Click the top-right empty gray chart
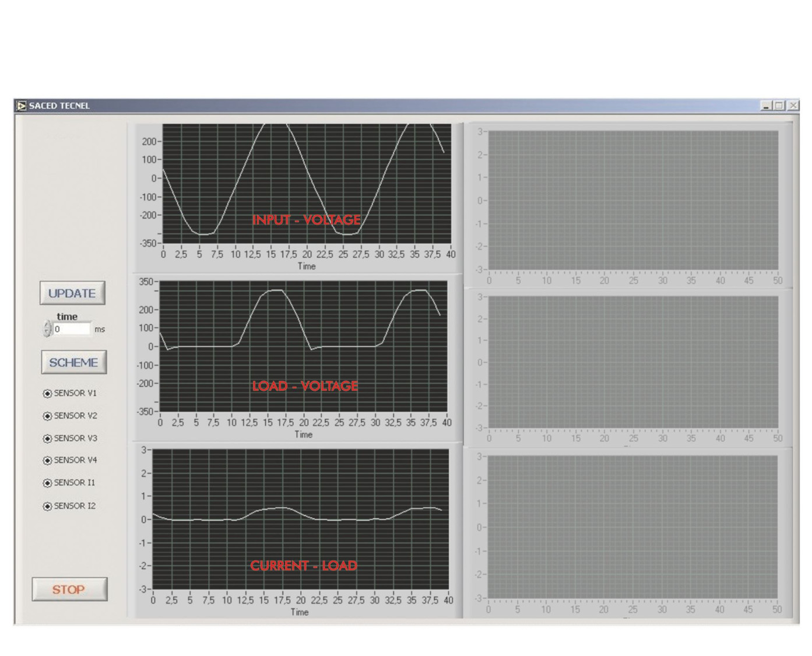The image size is (812, 656). (x=633, y=200)
